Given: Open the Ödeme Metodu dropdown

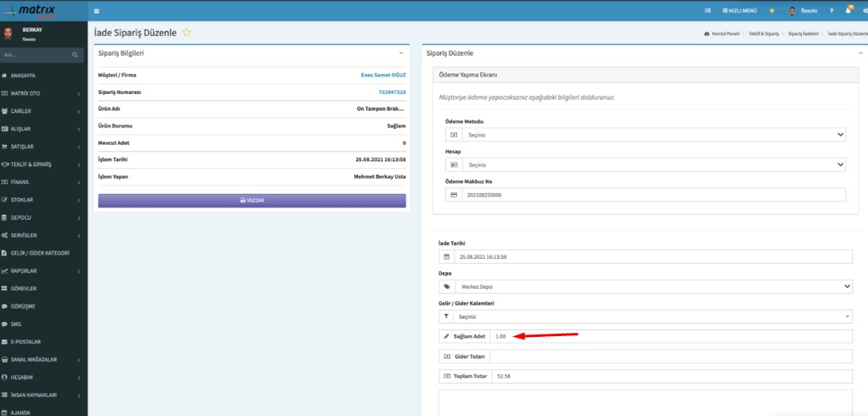Looking at the screenshot, I should pos(645,135).
